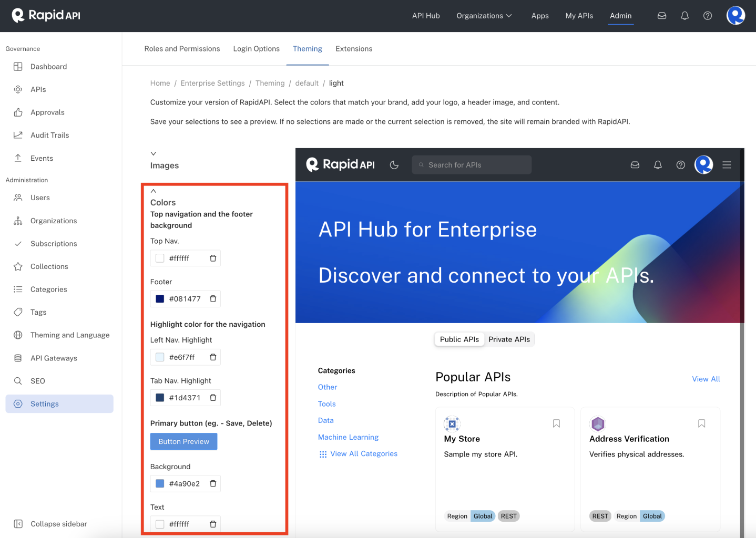Open the inbox icon in top navigation
This screenshot has width=756, height=538.
662,16
